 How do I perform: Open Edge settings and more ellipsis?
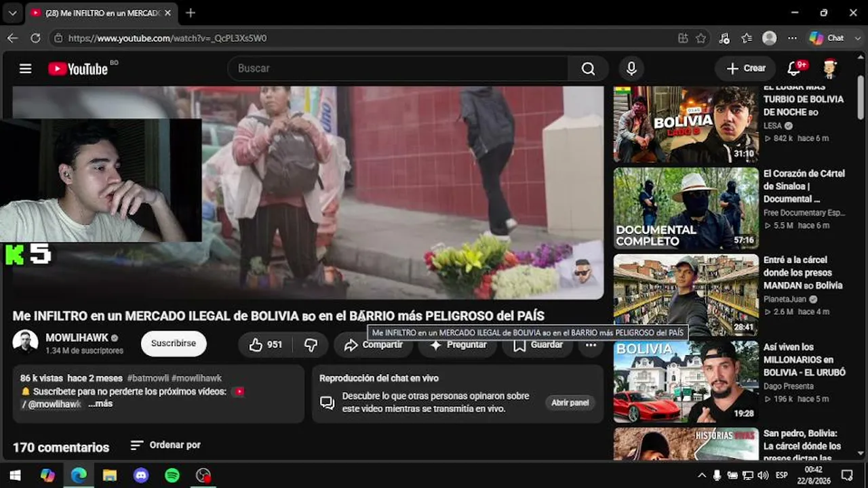point(792,38)
